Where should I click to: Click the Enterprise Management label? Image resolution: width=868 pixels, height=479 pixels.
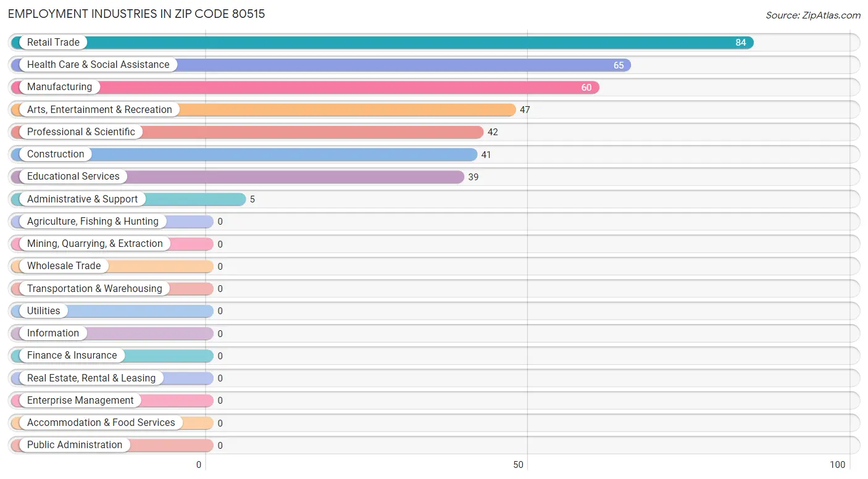(x=80, y=401)
